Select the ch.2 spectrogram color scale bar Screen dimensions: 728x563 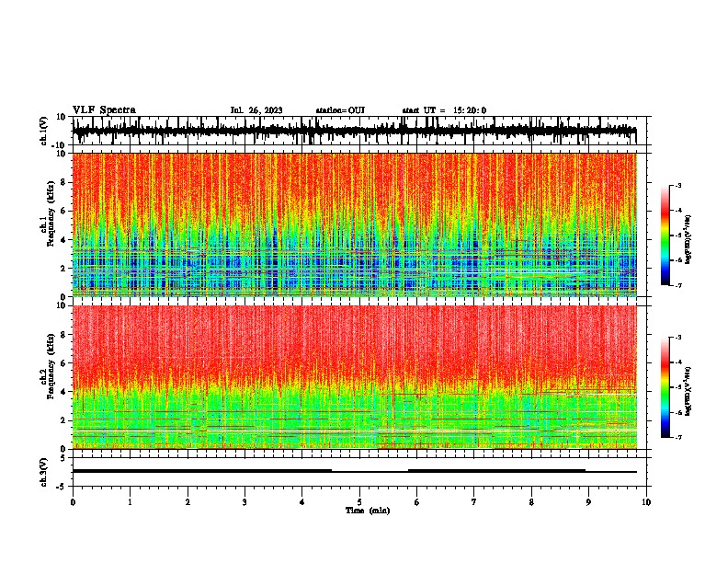pos(665,387)
